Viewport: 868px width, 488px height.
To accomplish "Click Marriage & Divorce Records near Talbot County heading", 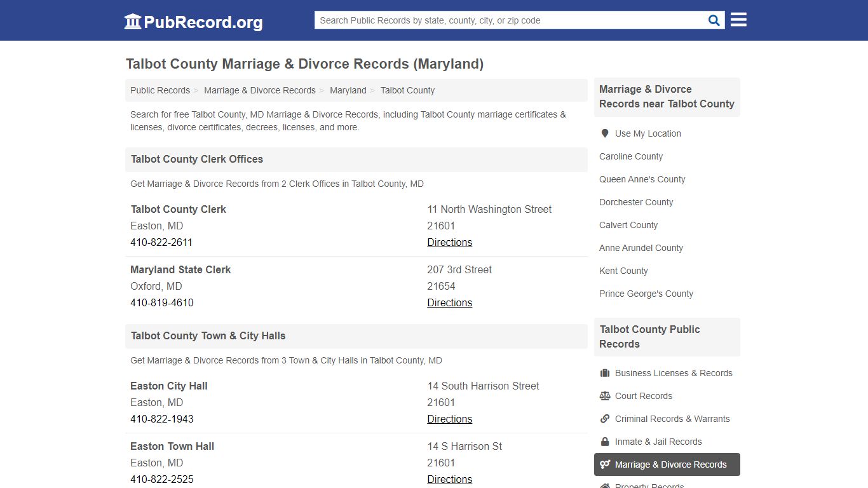I will coord(667,97).
